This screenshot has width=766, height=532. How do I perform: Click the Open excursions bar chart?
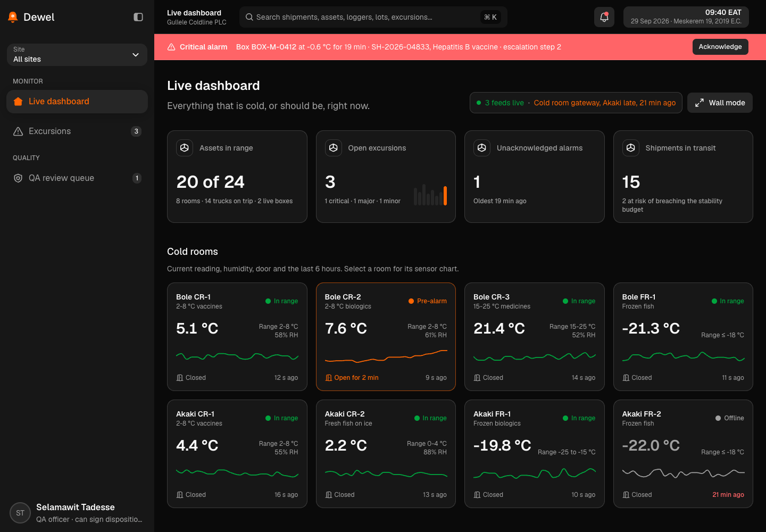point(430,195)
